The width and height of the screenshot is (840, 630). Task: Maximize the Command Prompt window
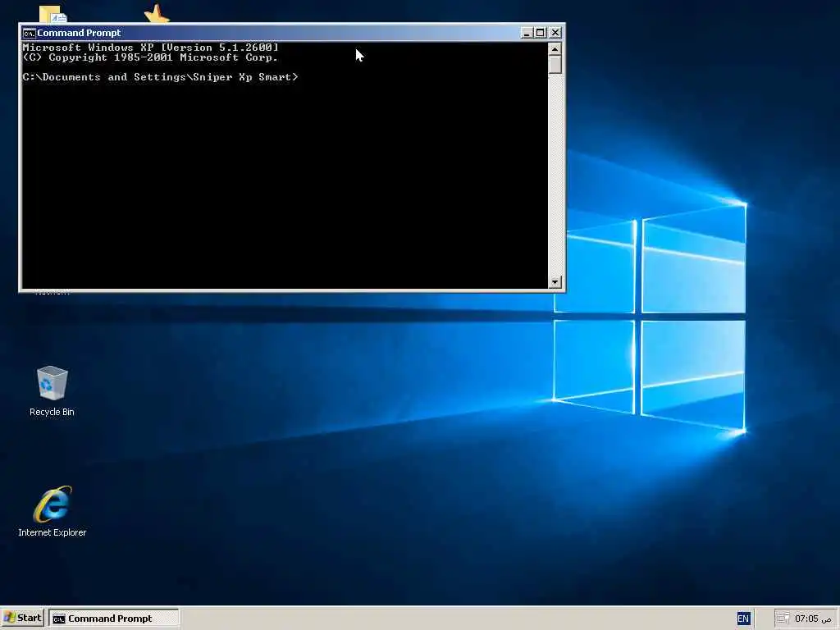tap(541, 33)
